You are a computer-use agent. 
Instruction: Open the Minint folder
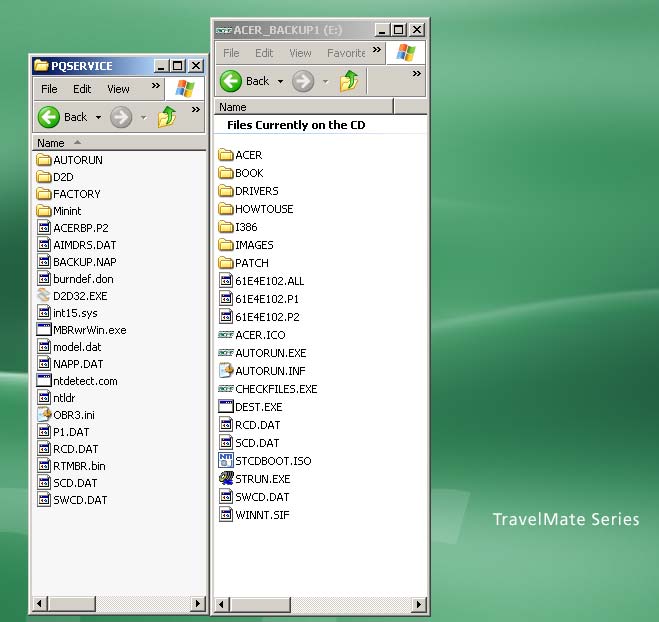pos(59,211)
